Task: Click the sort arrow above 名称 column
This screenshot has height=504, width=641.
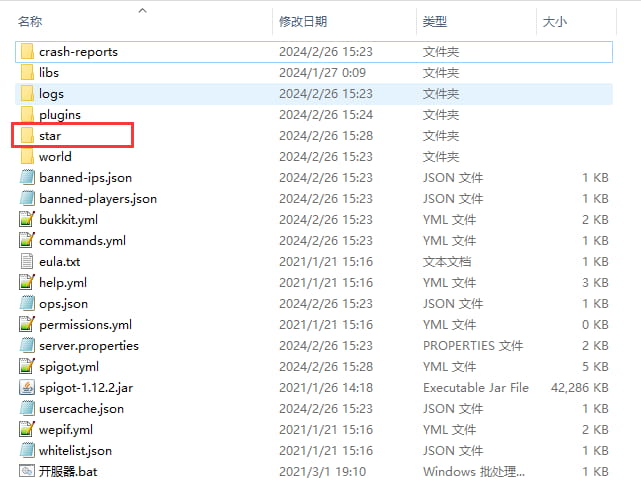Action: click(142, 10)
